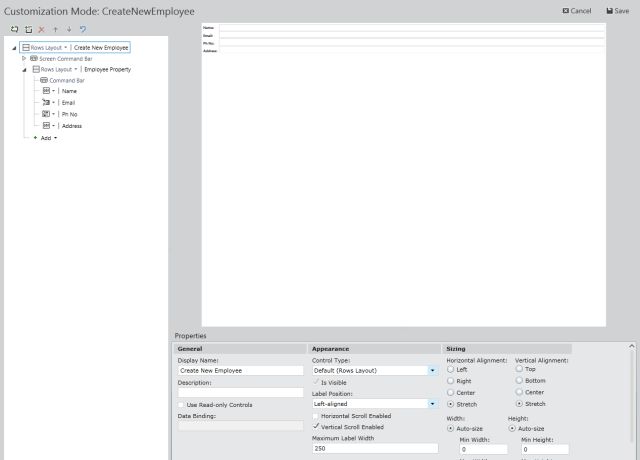640x460 pixels.
Task: Click the Name field in form preview
Action: point(412,28)
